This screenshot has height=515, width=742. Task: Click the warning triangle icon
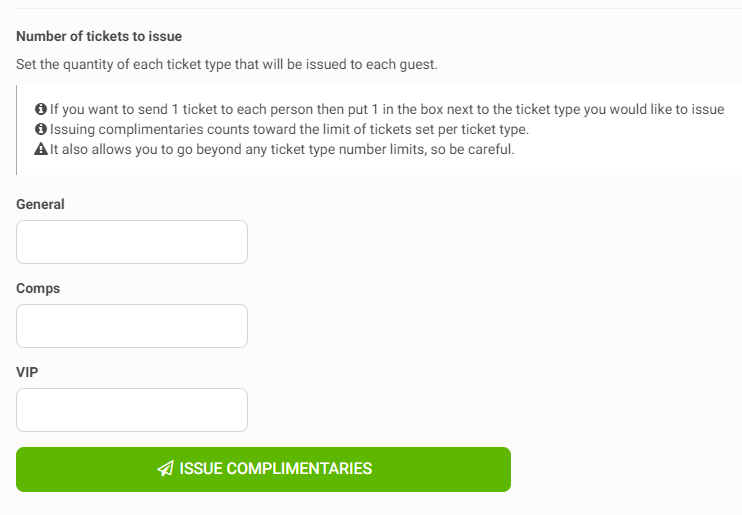tap(41, 149)
